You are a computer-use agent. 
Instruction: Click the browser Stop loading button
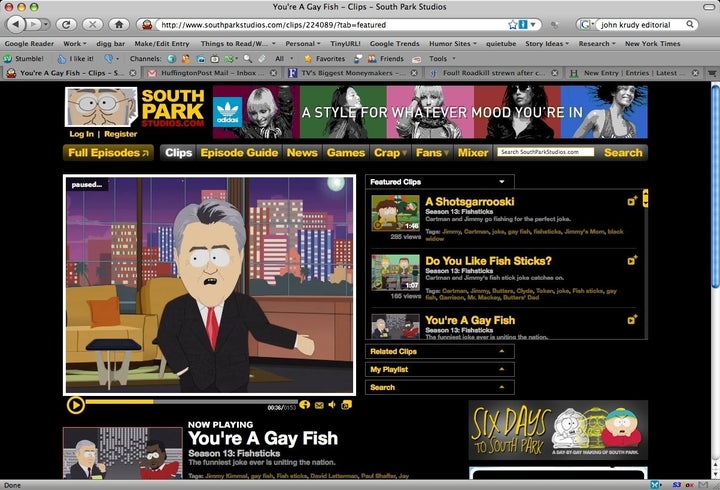point(93,24)
